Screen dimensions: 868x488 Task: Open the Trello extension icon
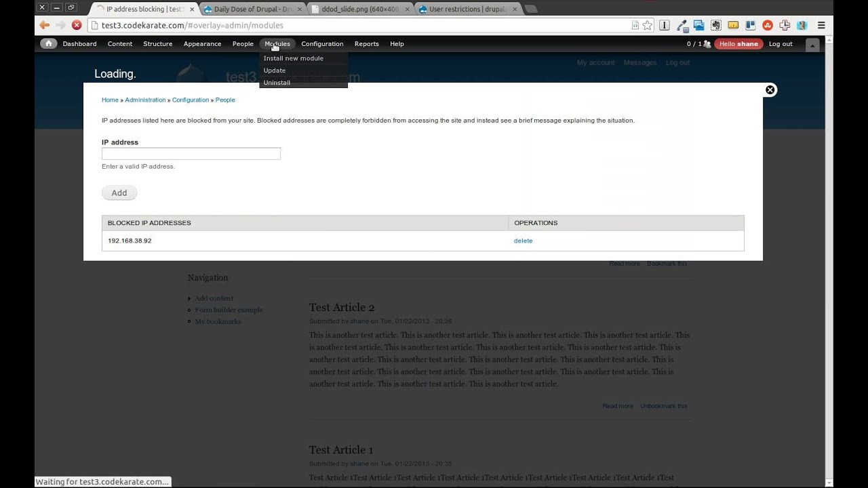tap(750, 25)
